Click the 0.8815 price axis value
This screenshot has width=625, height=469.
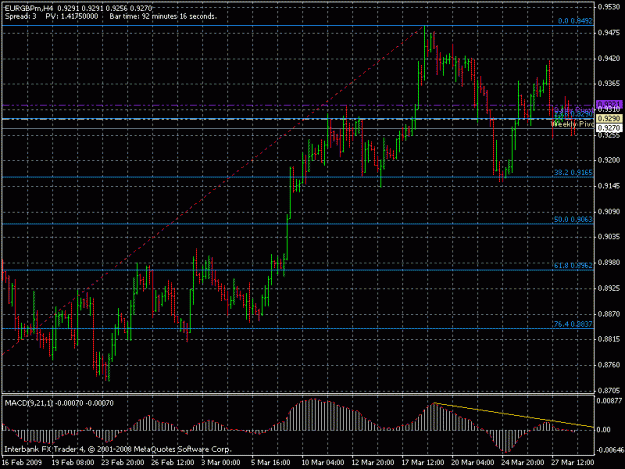(609, 339)
